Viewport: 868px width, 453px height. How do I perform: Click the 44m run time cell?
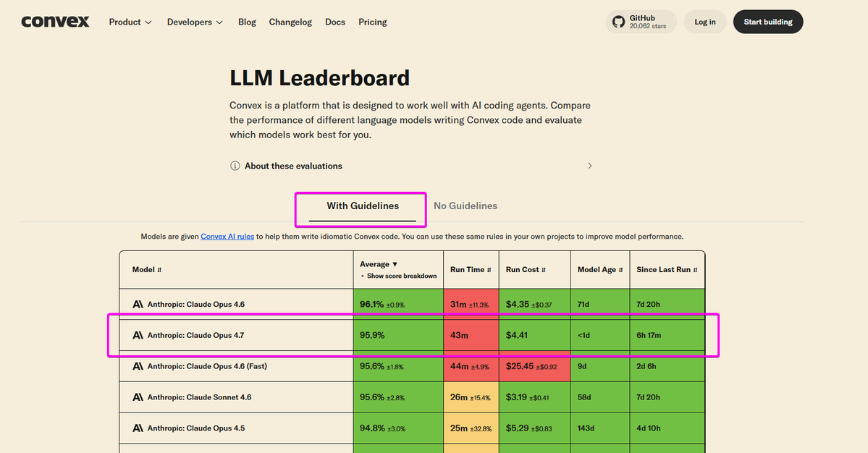pyautogui.click(x=471, y=366)
